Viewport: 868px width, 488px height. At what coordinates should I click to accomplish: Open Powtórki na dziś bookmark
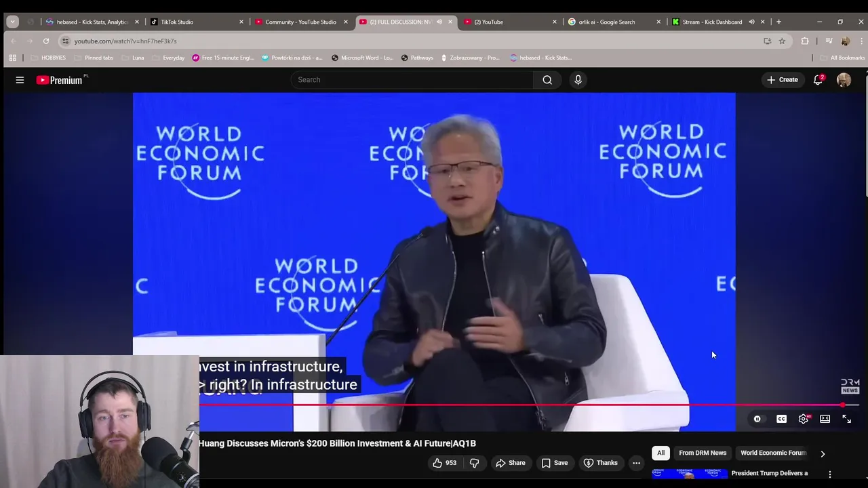pyautogui.click(x=292, y=58)
